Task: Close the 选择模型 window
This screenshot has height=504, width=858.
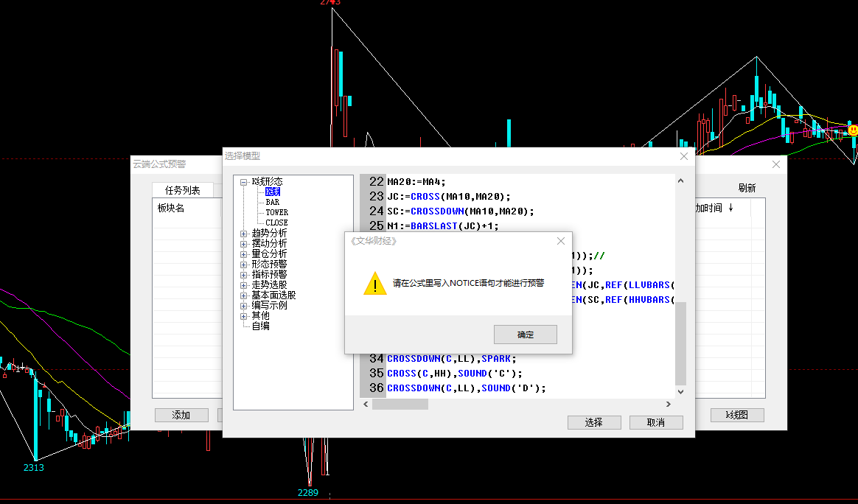Action: coord(683,156)
